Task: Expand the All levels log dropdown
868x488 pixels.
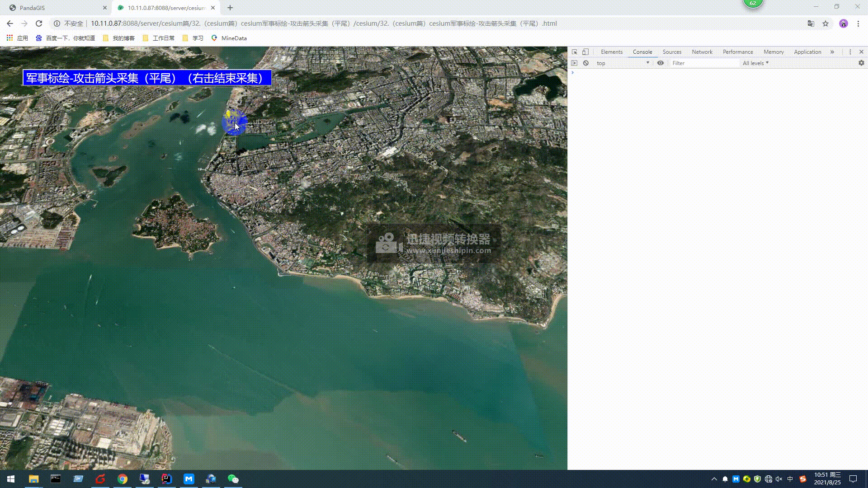Action: (755, 63)
